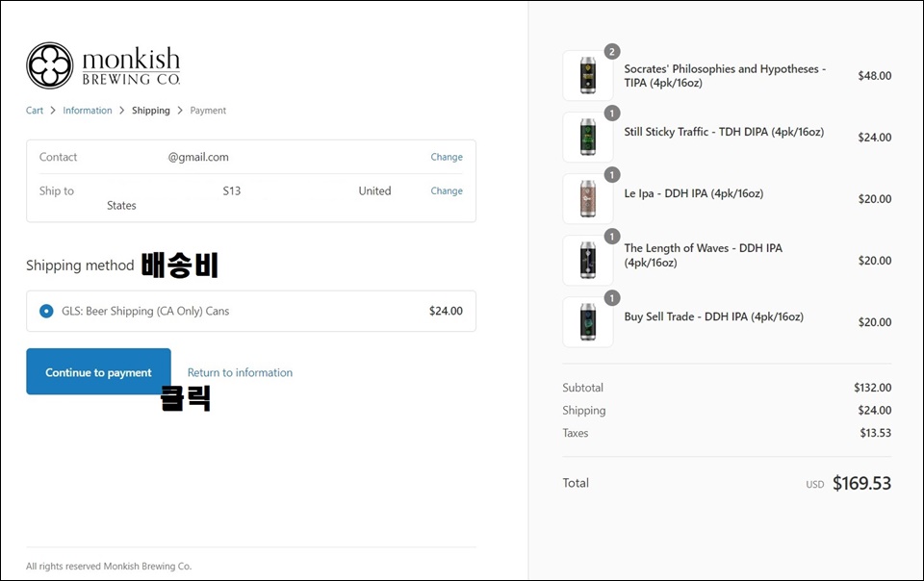Go back to Cart breadcrumb
The height and width of the screenshot is (581, 924).
35,110
